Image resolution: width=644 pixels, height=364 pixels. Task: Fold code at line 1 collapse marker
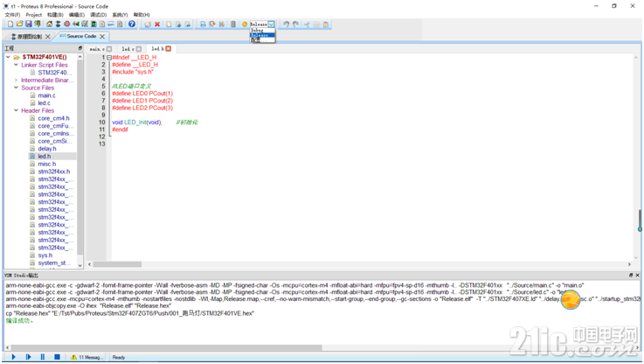pyautogui.click(x=109, y=58)
